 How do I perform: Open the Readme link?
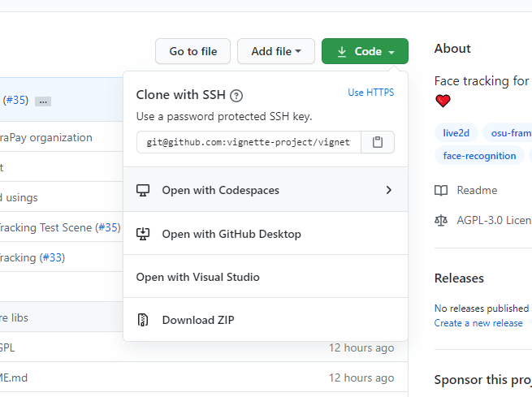[477, 190]
